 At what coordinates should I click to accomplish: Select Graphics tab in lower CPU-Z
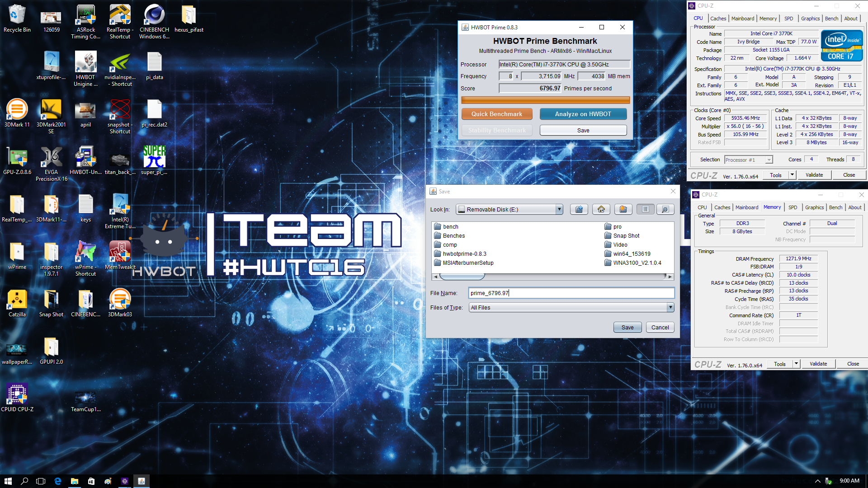point(814,207)
